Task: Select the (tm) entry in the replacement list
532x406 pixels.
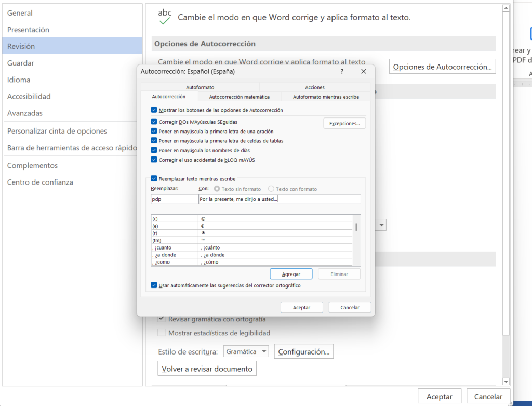Action: click(x=174, y=241)
